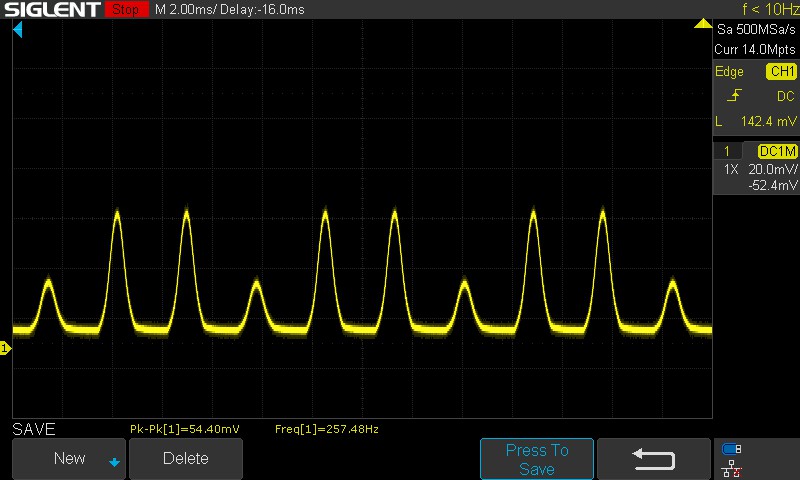Open the New file dropdown button
This screenshot has width=800, height=480.
[x=69, y=459]
